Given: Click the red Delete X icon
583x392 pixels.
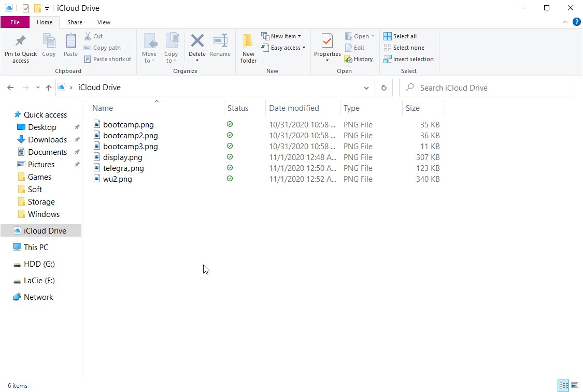Looking at the screenshot, I should pyautogui.click(x=197, y=40).
